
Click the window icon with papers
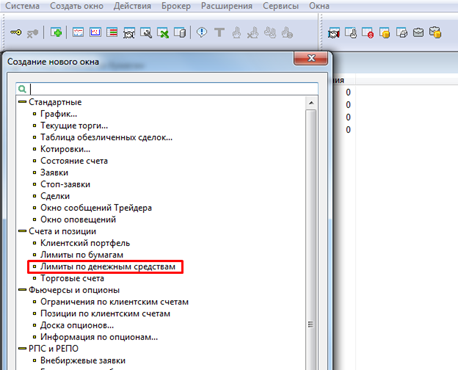(402, 33)
